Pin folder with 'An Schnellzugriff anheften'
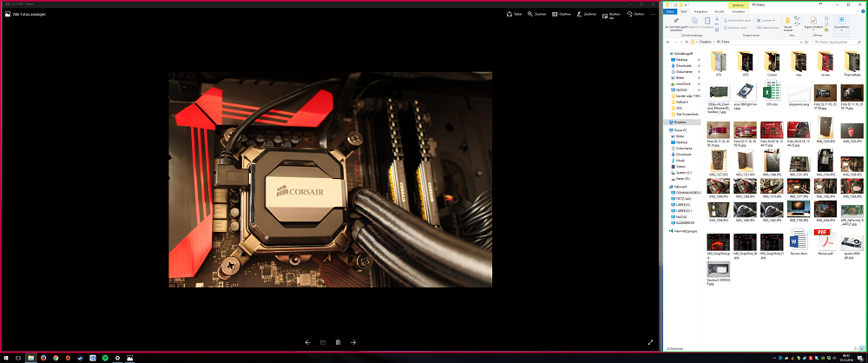The height and width of the screenshot is (363, 868). click(x=676, y=25)
